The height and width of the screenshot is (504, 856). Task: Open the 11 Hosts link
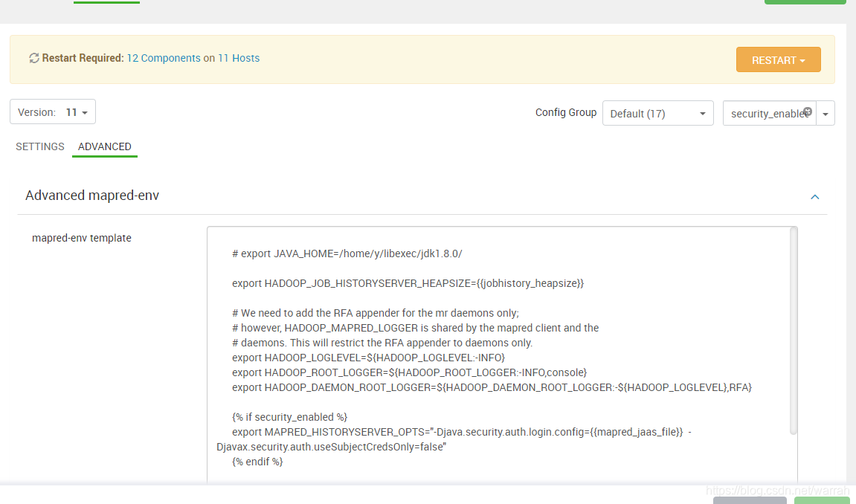pyautogui.click(x=239, y=58)
